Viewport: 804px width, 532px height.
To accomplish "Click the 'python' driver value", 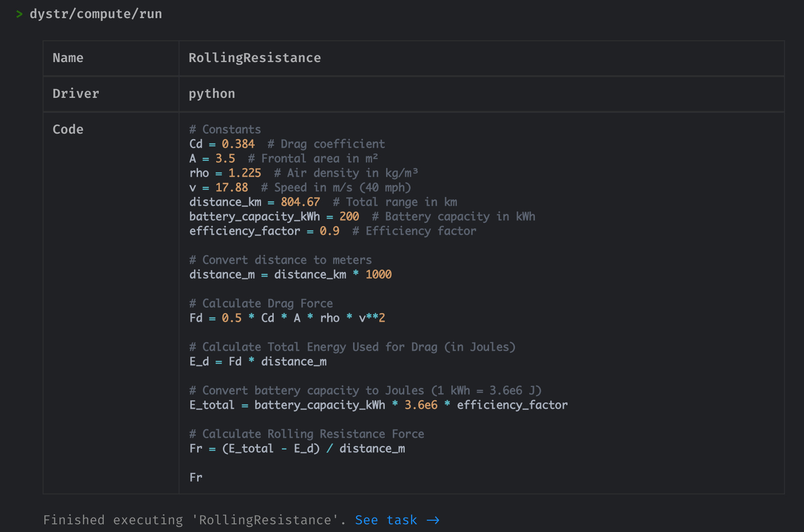I will pos(212,94).
